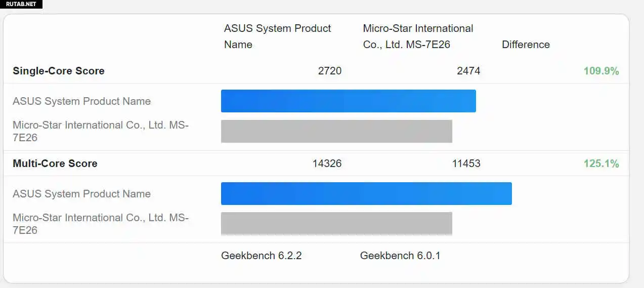Click the Micro-Star single-core value 2474
The height and width of the screenshot is (288, 644).
pyautogui.click(x=468, y=71)
